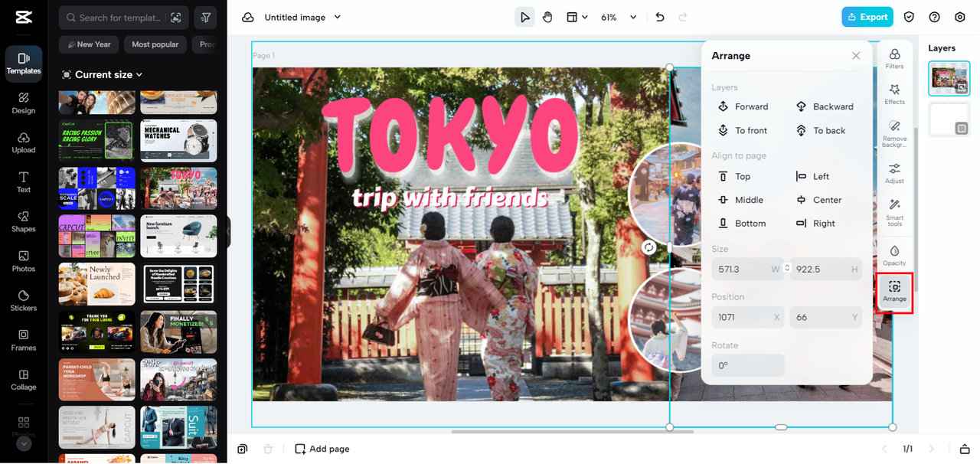Align selection to Bottom of page
The image size is (980, 464).
click(x=743, y=224)
